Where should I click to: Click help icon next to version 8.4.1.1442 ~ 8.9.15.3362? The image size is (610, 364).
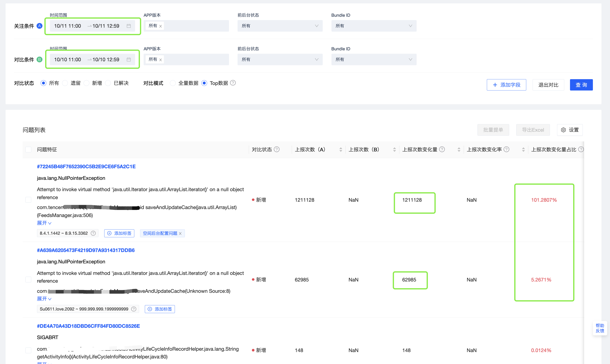click(x=93, y=233)
